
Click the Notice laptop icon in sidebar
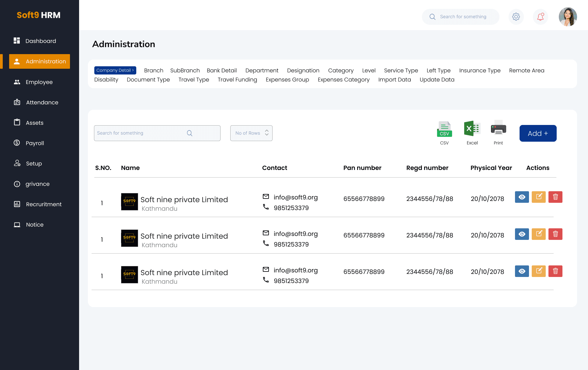point(17,225)
